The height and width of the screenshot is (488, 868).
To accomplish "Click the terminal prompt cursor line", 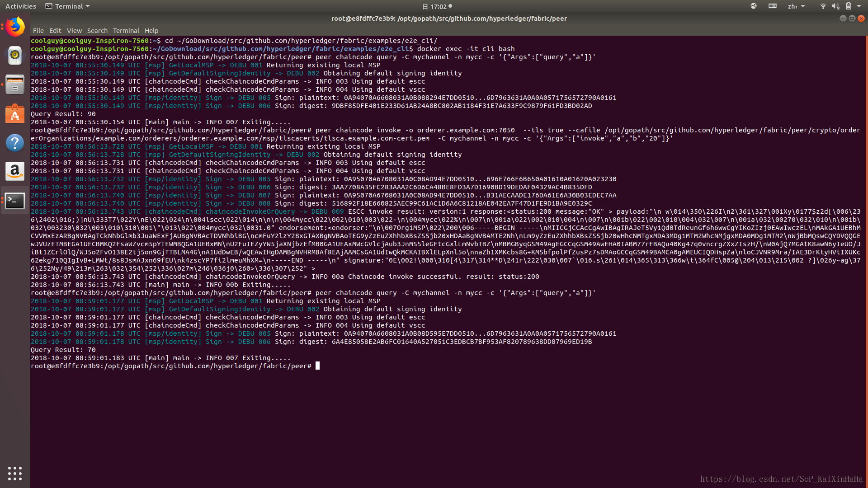I will click(x=317, y=366).
